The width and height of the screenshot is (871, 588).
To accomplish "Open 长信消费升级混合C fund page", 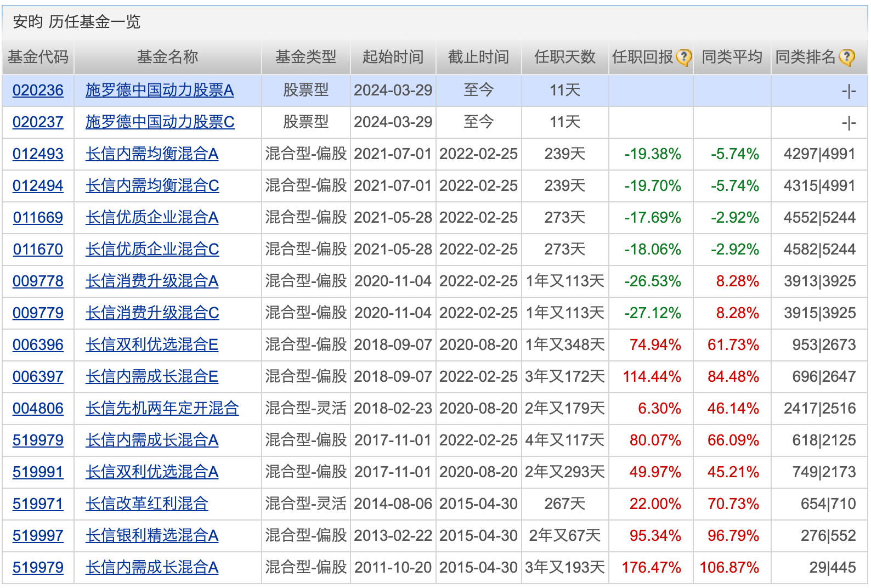I will click(152, 313).
